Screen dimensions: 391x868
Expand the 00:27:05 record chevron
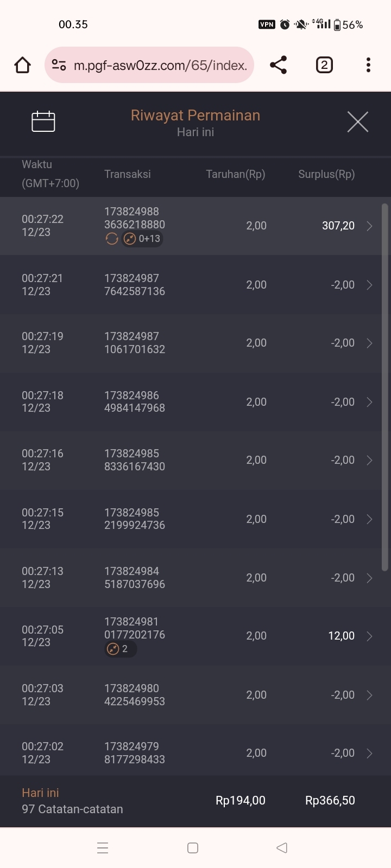[369, 636]
